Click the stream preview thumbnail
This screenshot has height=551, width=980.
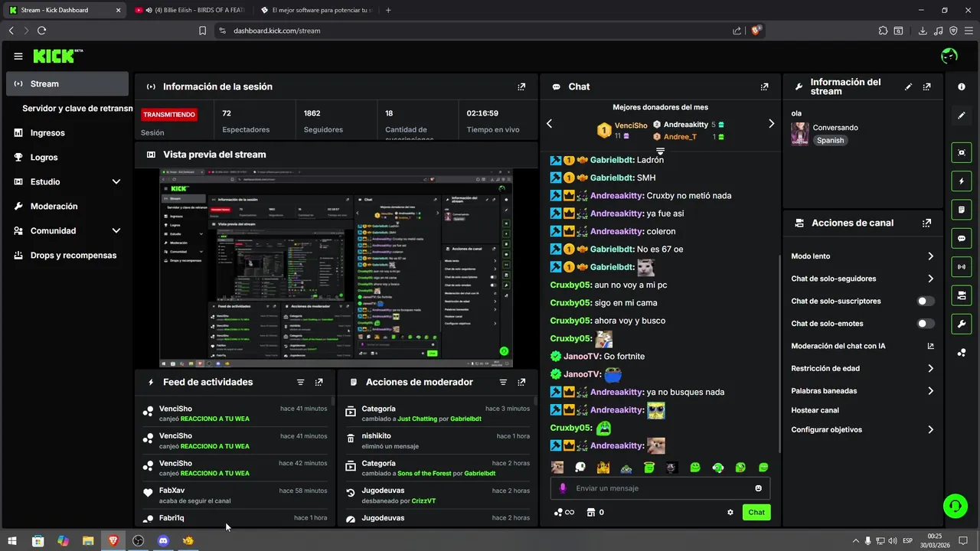coord(336,268)
